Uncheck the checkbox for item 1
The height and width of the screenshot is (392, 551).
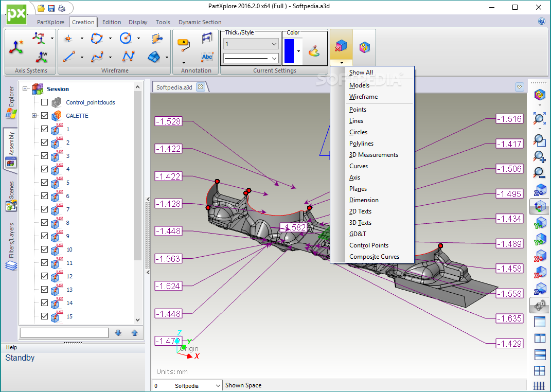44,129
